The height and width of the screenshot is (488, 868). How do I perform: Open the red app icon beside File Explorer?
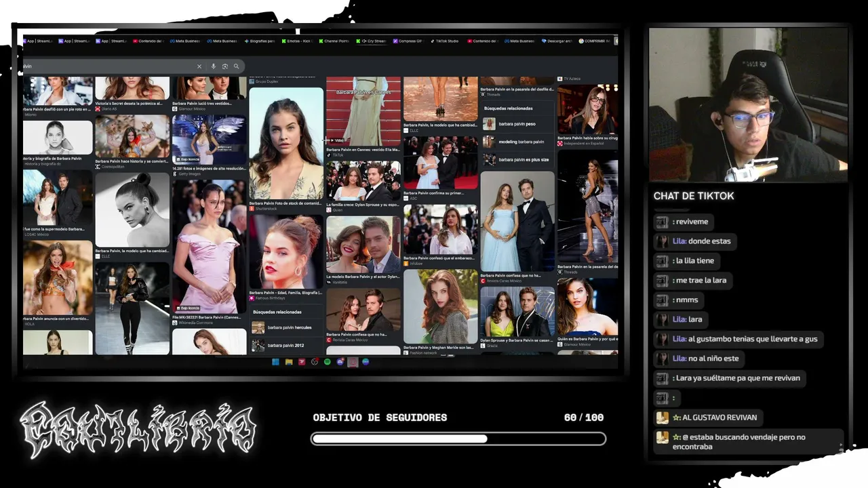click(302, 362)
